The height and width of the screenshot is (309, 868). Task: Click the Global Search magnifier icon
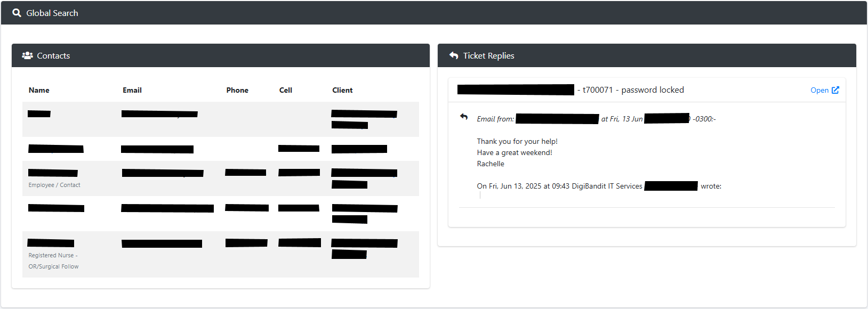click(17, 13)
